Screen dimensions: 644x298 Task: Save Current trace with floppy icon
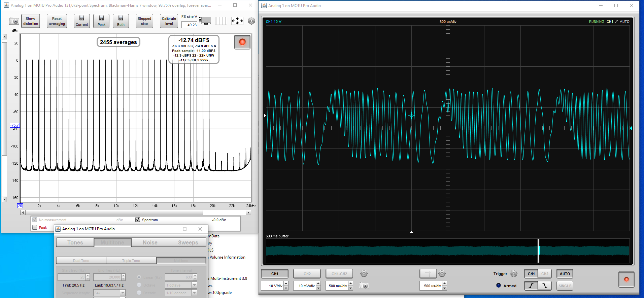[x=82, y=21]
